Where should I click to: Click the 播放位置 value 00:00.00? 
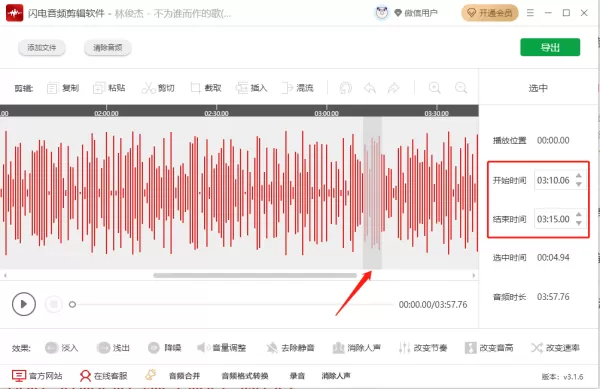coord(553,140)
